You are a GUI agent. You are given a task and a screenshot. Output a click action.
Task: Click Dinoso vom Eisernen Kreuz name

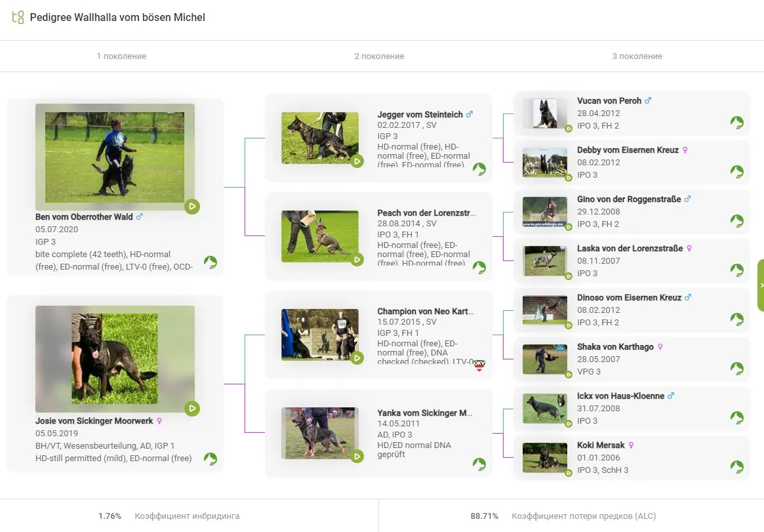point(629,298)
